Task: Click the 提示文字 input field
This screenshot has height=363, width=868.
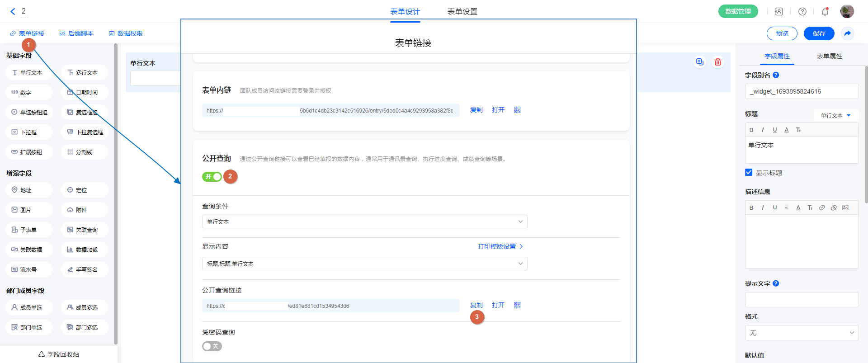Action: tap(802, 300)
